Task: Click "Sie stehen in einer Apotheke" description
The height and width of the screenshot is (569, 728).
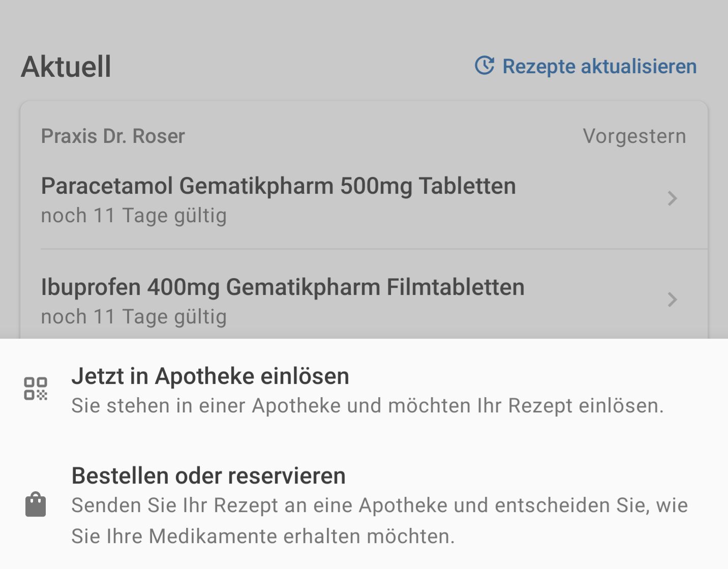Action: (367, 406)
